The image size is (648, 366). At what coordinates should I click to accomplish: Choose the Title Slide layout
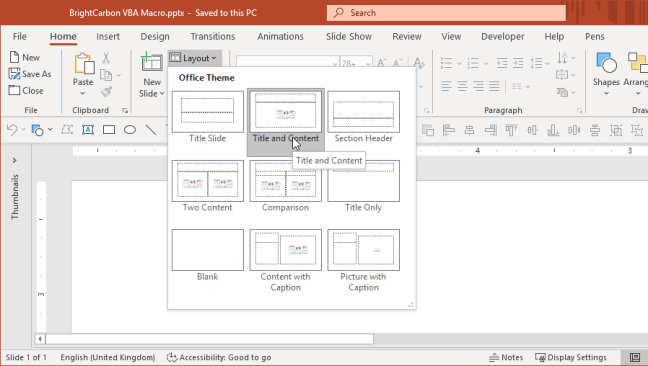pyautogui.click(x=208, y=117)
